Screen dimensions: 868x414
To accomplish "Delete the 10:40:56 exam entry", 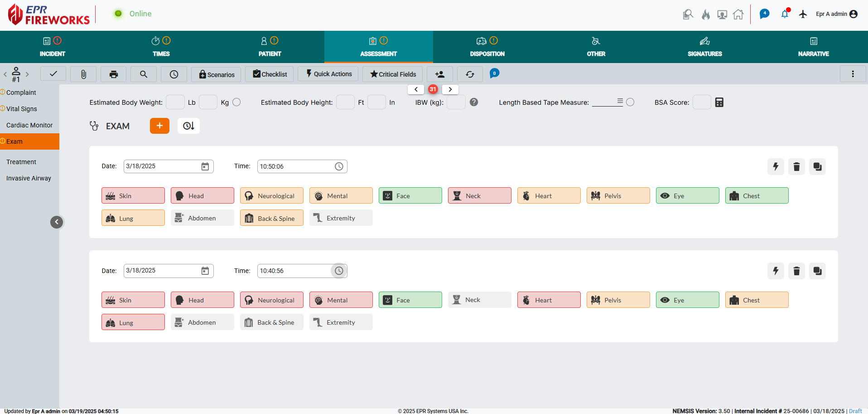I will pos(796,271).
